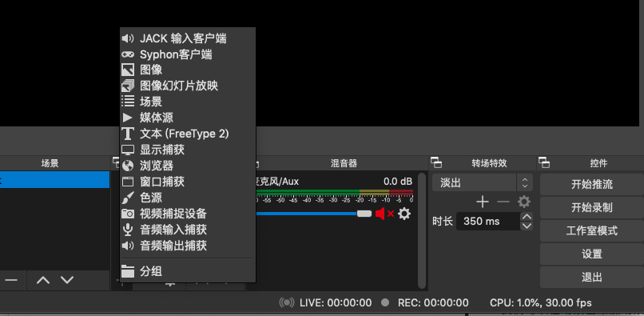
Task: Open mixer channel gear settings for 麦克风/Aux
Action: (404, 214)
